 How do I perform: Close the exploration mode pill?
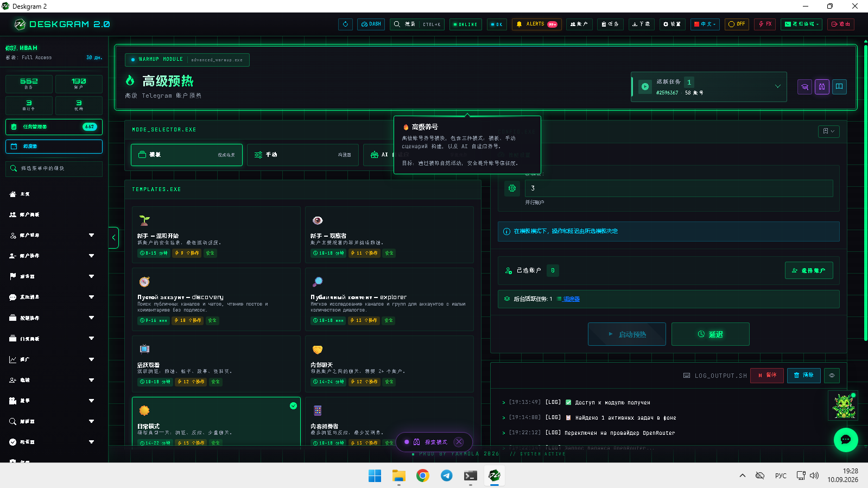coord(459,442)
